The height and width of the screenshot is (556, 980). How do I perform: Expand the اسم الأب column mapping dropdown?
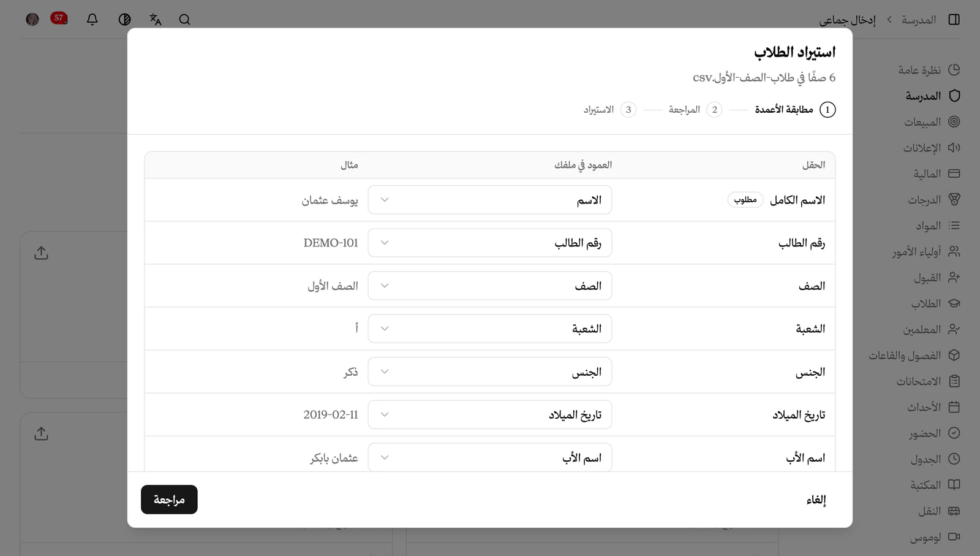[x=490, y=457]
